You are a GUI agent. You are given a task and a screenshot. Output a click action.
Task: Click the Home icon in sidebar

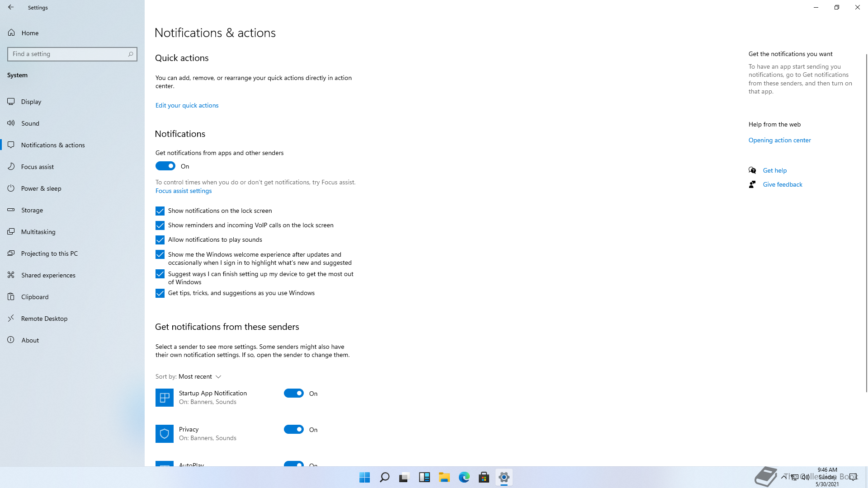11,33
